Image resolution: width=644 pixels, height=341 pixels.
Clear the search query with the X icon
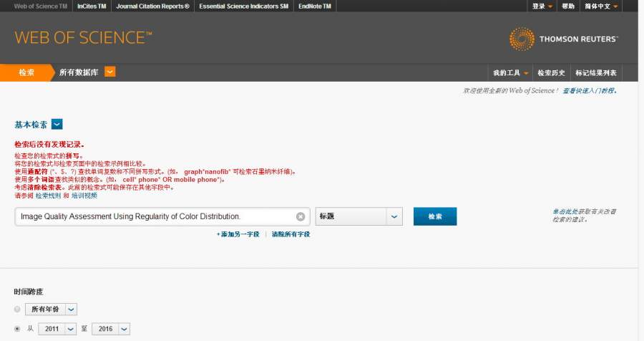(x=301, y=216)
